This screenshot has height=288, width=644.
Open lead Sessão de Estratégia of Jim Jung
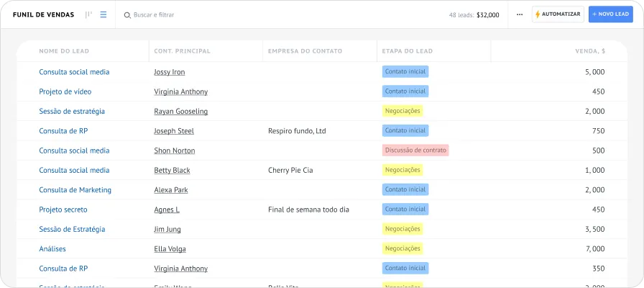coord(72,229)
